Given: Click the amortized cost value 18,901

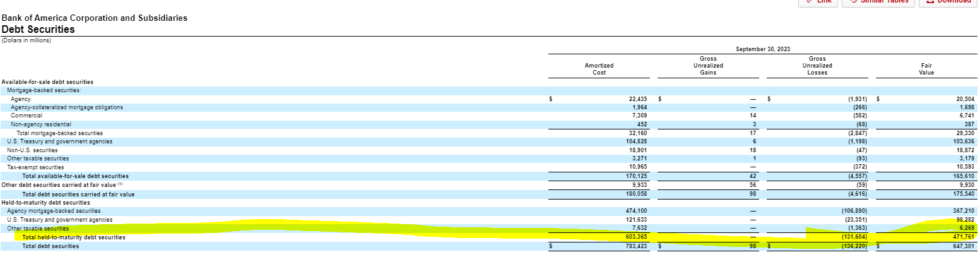Looking at the screenshot, I should [638, 150].
